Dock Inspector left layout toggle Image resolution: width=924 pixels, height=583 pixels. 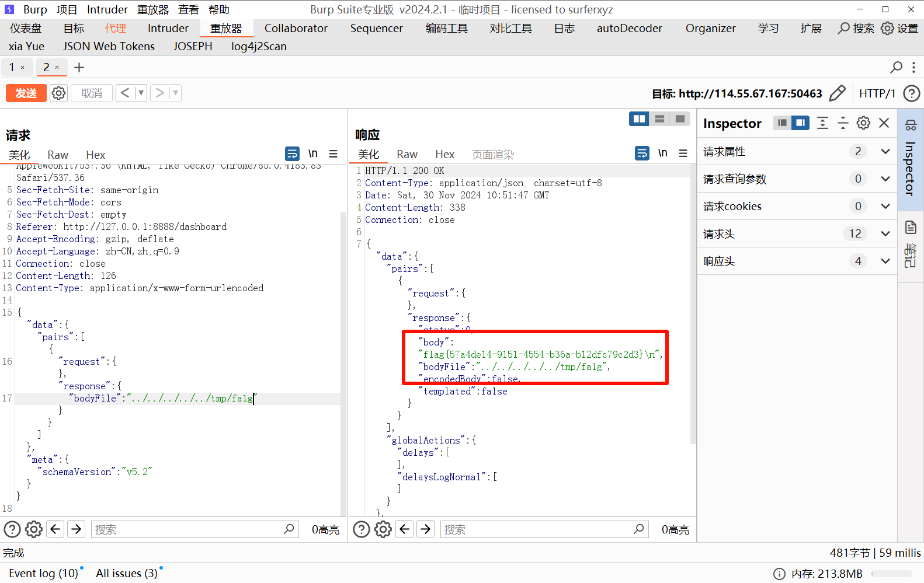coord(782,123)
